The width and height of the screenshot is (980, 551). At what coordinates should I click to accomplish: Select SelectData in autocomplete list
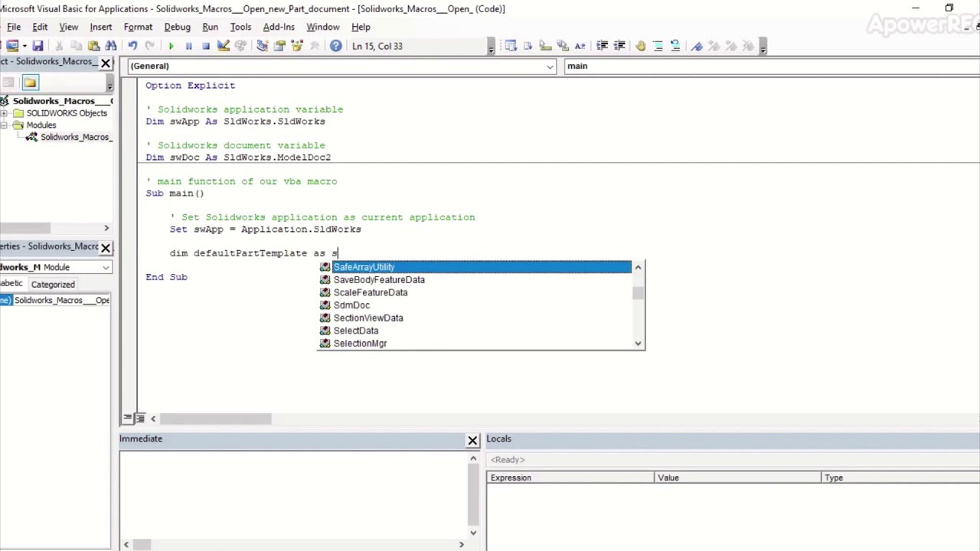[475, 331]
